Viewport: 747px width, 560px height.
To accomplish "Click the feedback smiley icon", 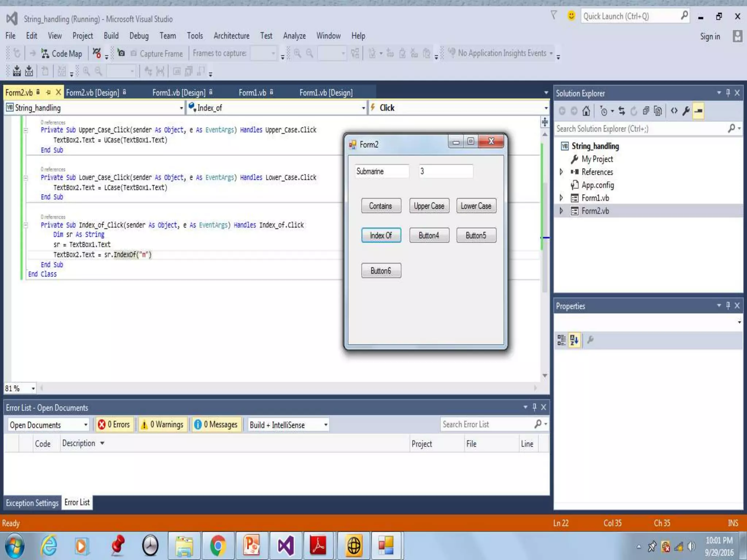I will pos(571,16).
